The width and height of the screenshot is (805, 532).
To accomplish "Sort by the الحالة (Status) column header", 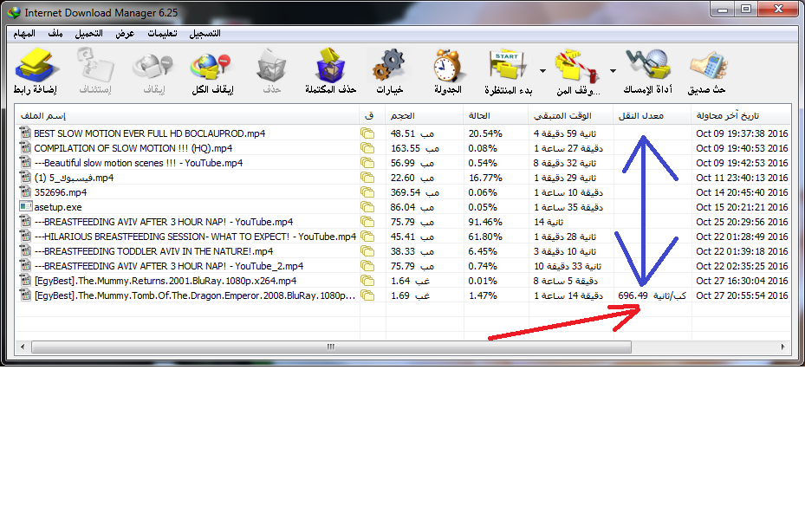I will coord(496,115).
